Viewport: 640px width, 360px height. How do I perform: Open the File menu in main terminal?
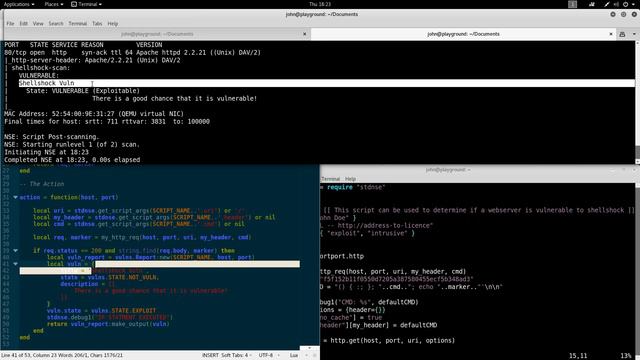point(10,24)
